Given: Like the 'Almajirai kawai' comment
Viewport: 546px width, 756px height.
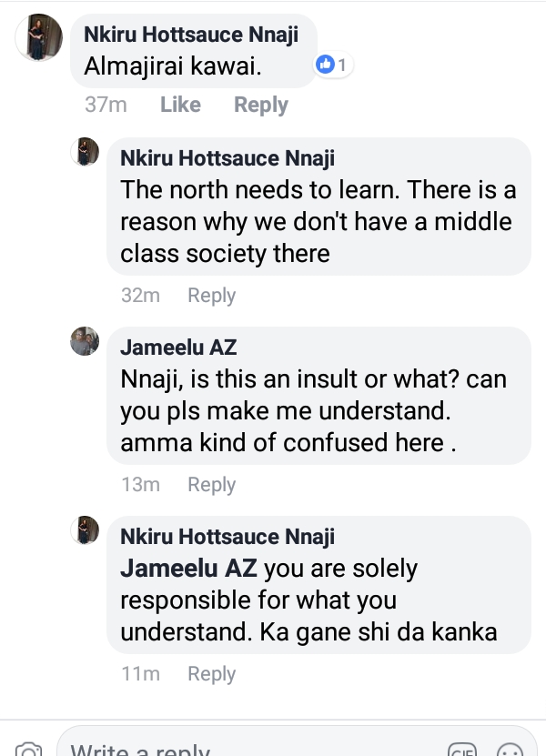Looking at the screenshot, I should (180, 105).
